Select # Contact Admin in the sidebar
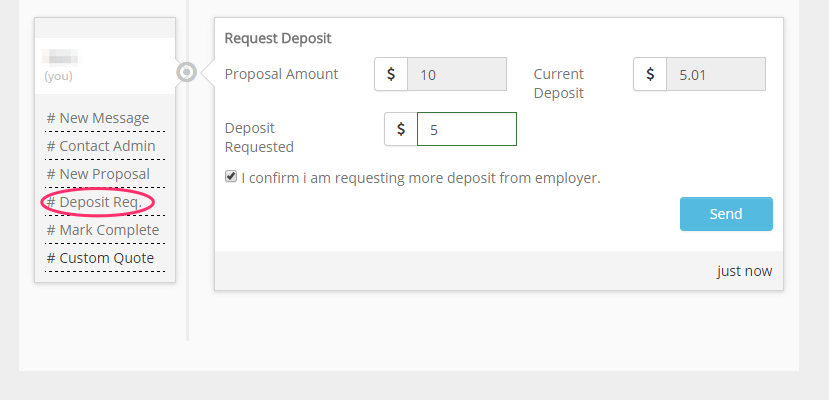The image size is (829, 400). (x=101, y=146)
